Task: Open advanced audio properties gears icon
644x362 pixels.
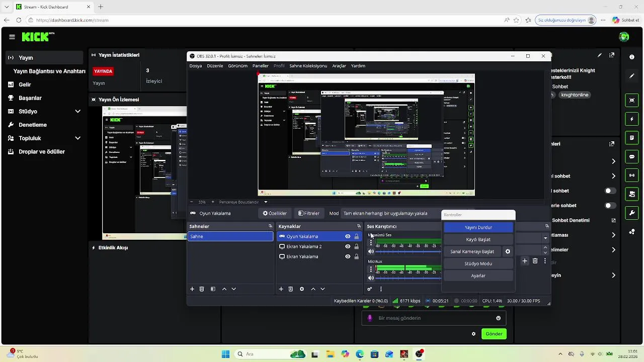Action: pos(370,289)
